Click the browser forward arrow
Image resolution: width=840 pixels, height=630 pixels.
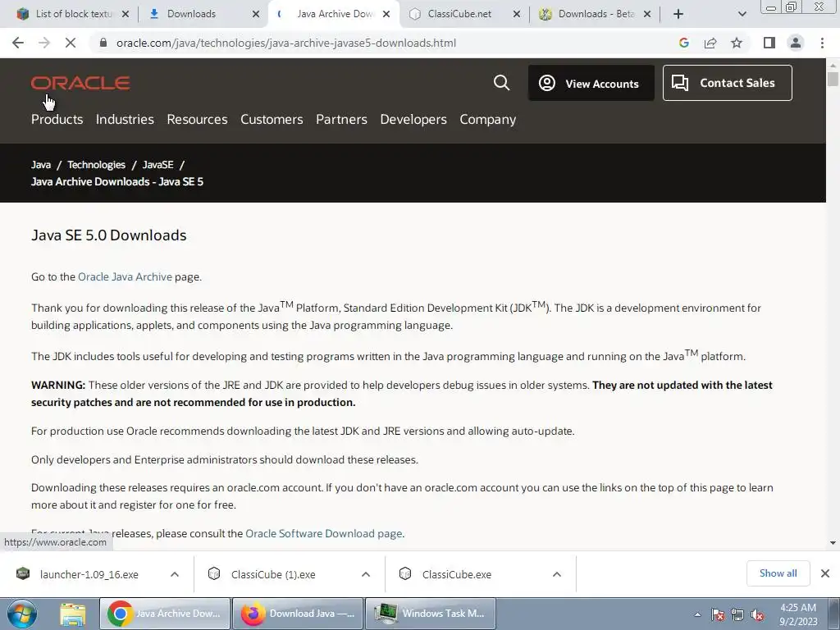point(44,43)
